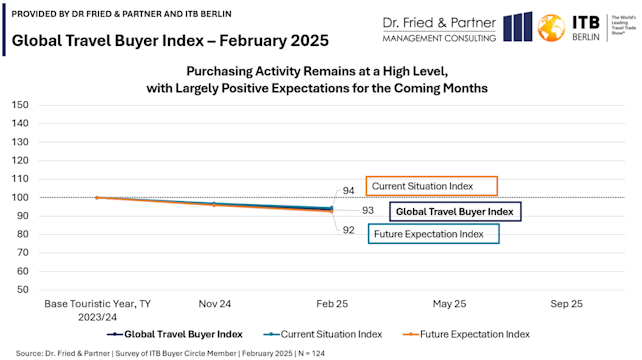Select the Future Expectation Index legend marker
642x360 pixels.
point(411,335)
